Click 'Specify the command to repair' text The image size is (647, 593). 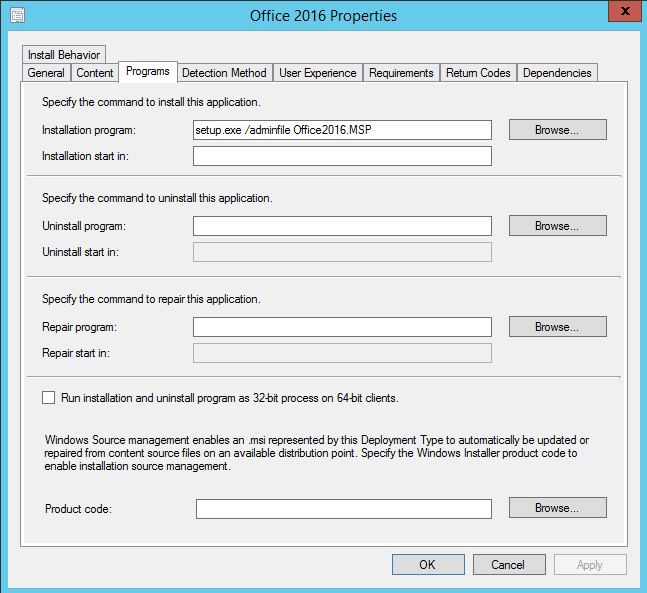click(x=151, y=299)
